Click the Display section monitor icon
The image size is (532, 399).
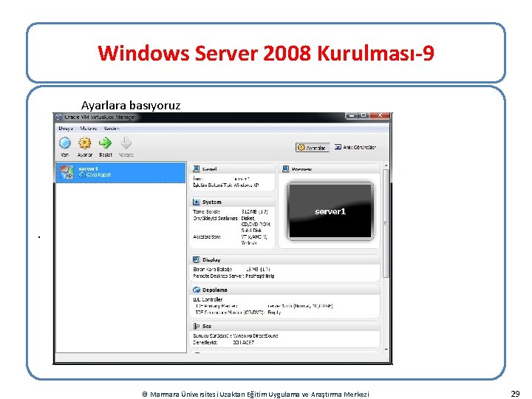click(x=196, y=259)
